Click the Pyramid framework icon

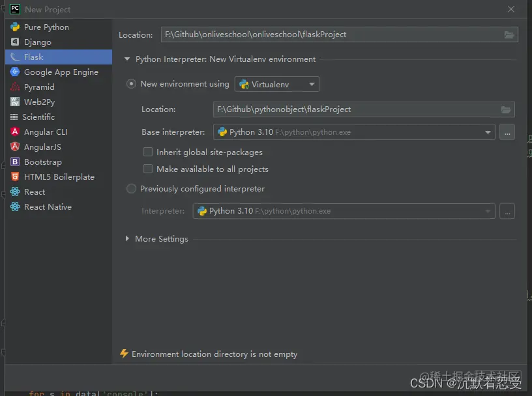click(x=15, y=87)
